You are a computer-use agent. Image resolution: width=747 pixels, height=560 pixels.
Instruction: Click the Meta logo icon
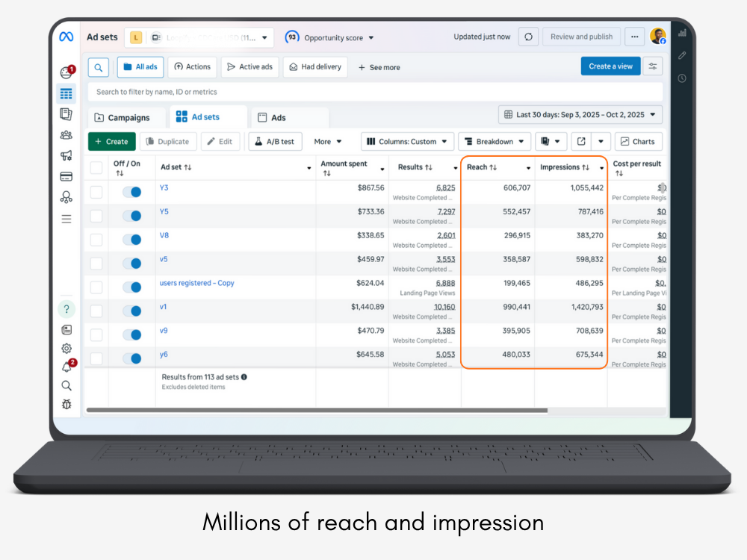pos(66,37)
